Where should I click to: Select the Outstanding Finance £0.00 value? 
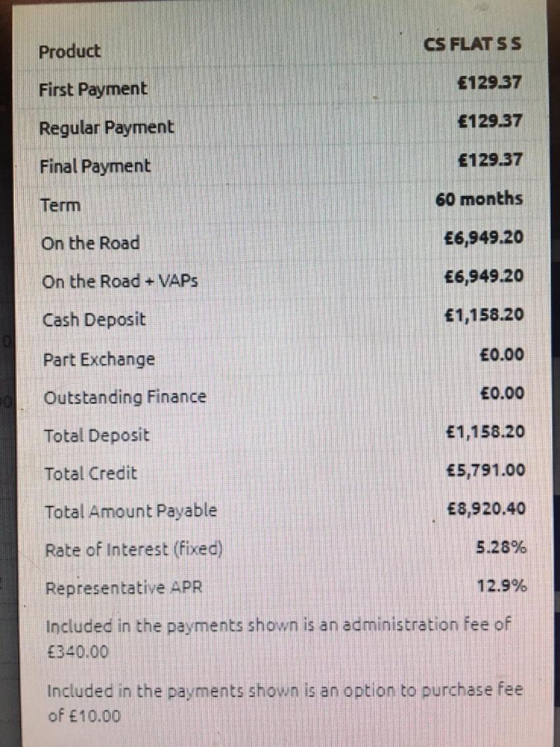click(x=502, y=394)
